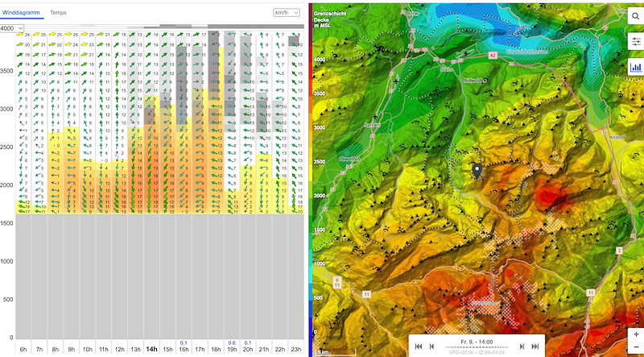This screenshot has height=357, width=644.
Task: Open the km/h wind unit dropdown
Action: [287, 13]
